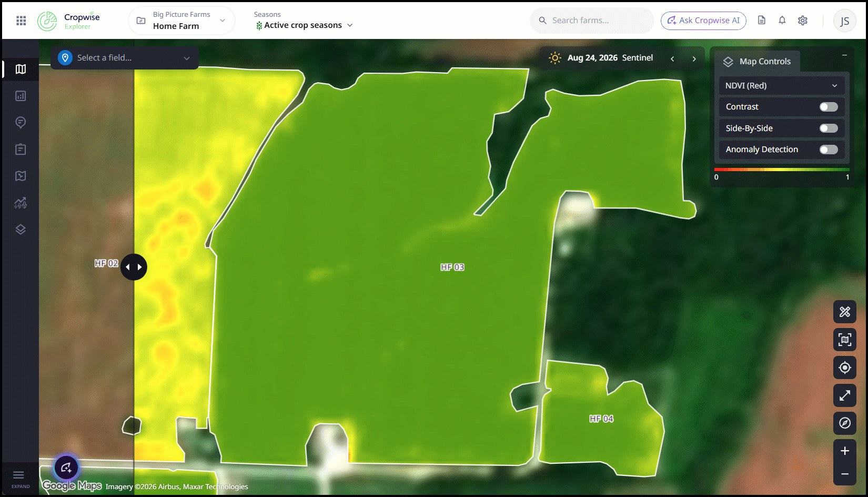Expand the sidebar menu
868x497 pixels.
(x=21, y=479)
